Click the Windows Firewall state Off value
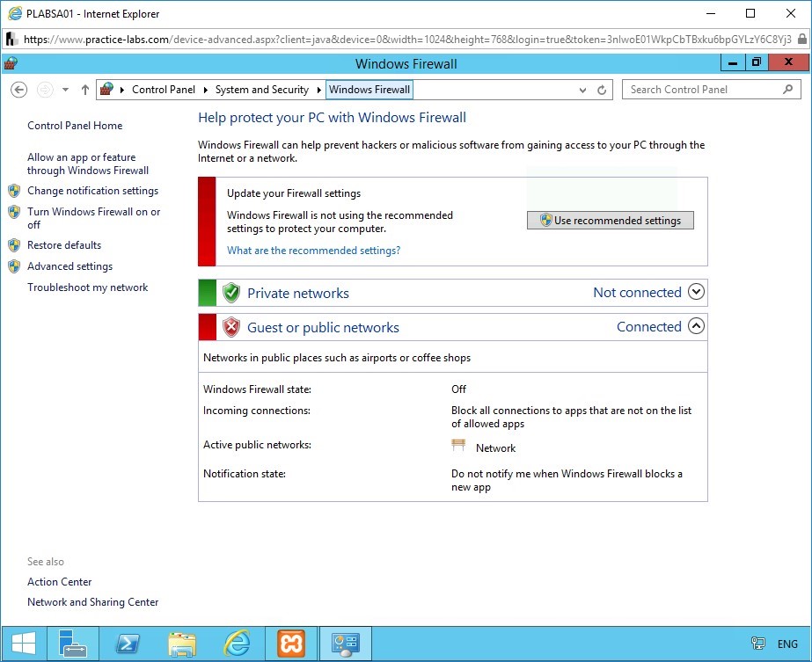The width and height of the screenshot is (812, 662). click(458, 389)
